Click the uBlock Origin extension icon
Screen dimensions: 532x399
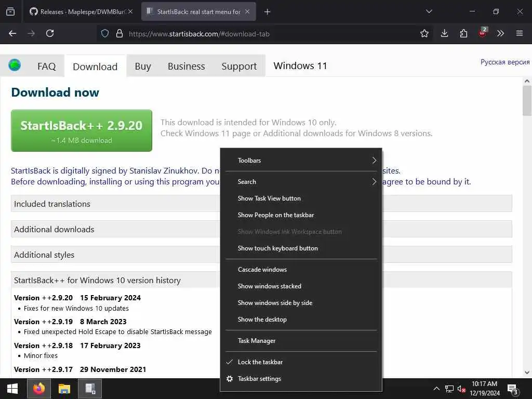point(483,33)
